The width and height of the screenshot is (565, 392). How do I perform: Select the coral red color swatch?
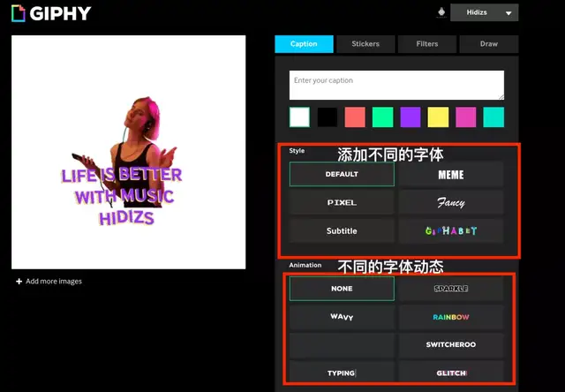[355, 117]
